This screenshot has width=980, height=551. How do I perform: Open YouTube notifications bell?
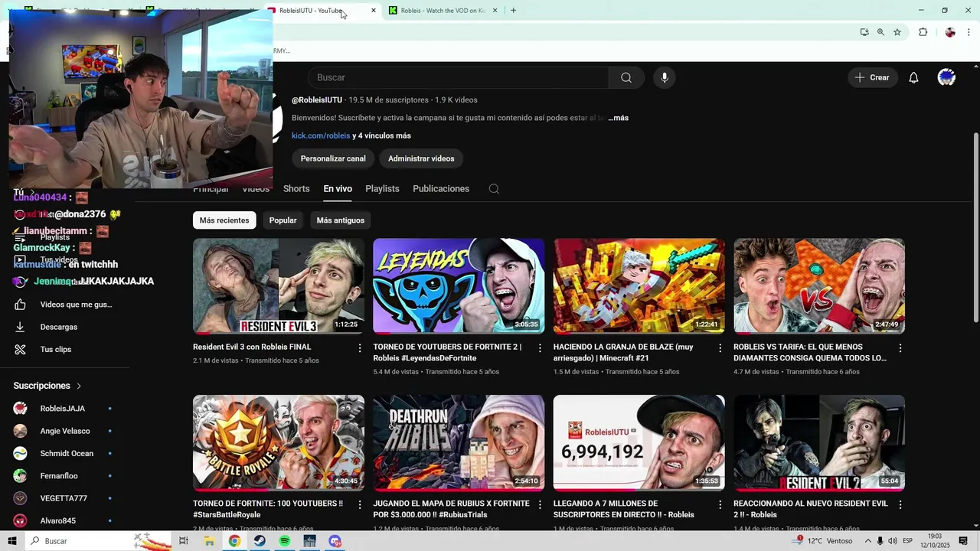pyautogui.click(x=913, y=77)
